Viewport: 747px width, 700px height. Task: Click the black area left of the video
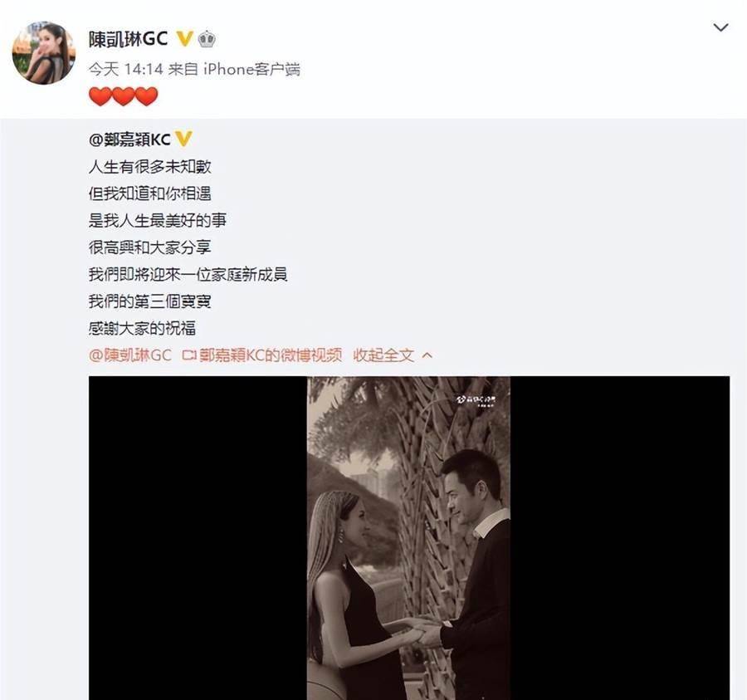click(x=198, y=538)
